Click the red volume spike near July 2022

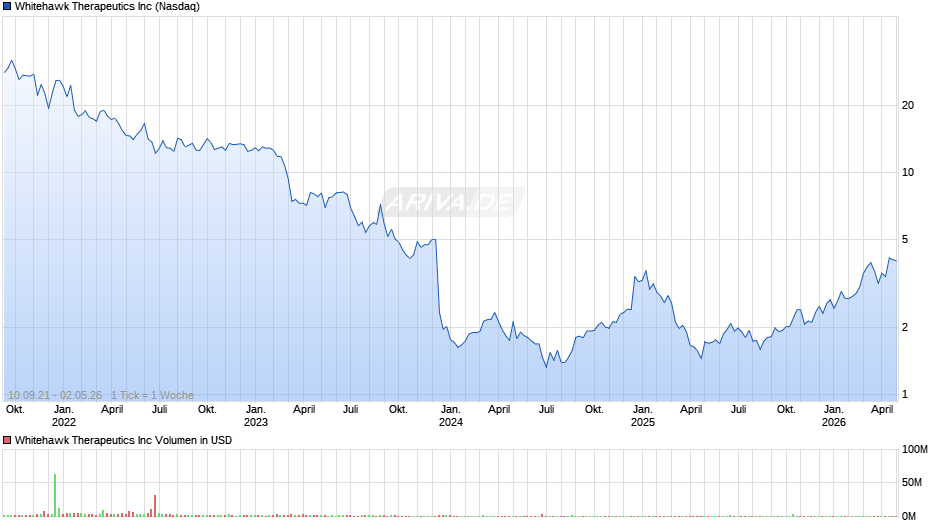click(x=155, y=506)
